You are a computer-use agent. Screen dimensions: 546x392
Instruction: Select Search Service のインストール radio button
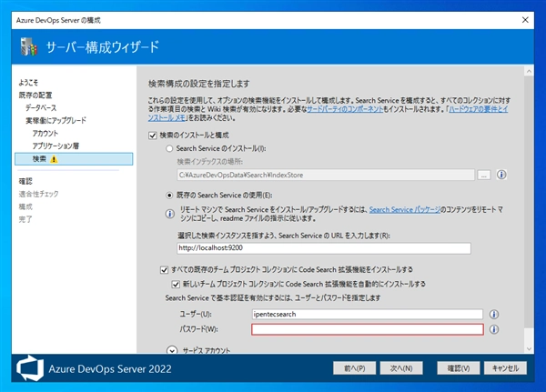tap(169, 148)
